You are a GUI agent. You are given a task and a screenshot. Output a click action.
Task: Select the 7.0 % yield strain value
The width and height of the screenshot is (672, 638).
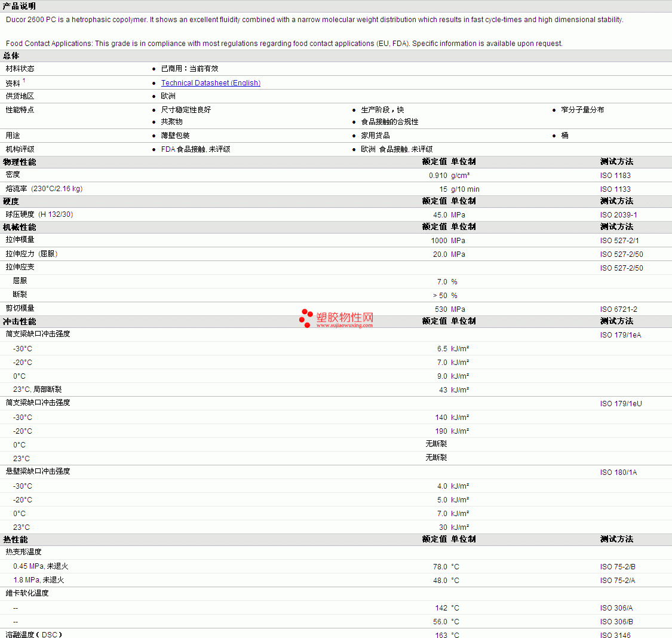(x=447, y=281)
